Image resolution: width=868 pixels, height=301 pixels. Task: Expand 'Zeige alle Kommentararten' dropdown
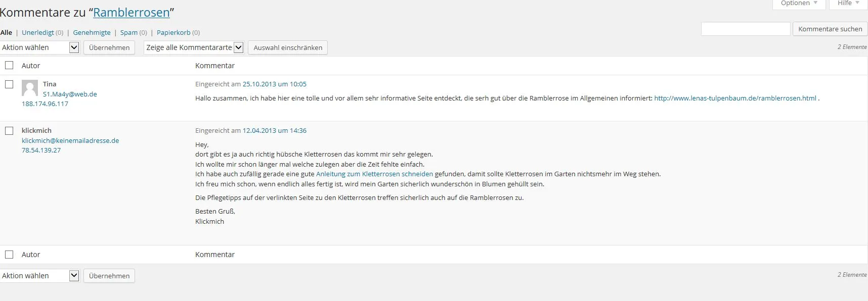194,47
